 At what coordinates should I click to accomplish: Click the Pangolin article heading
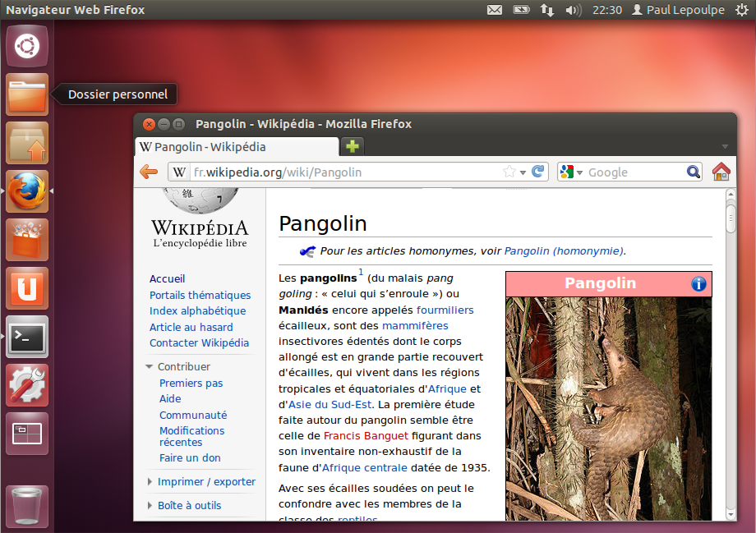pos(323,223)
